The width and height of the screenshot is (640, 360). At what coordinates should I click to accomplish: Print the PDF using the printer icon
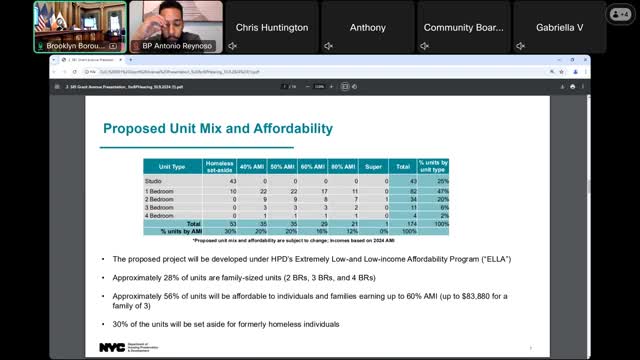click(573, 87)
